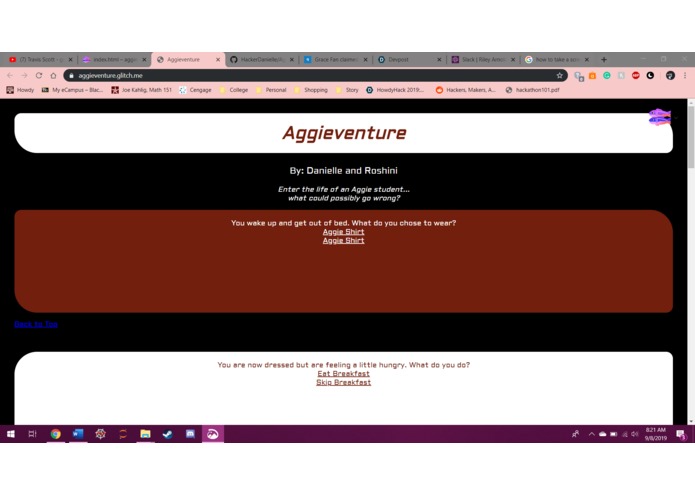Switch to the how to take a screenshot tab
695x494 pixels.
click(557, 59)
